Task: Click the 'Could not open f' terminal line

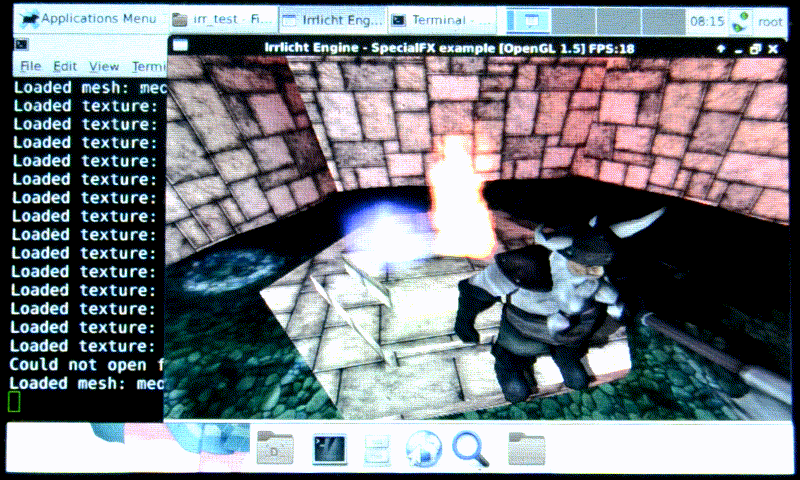Action: (x=87, y=365)
